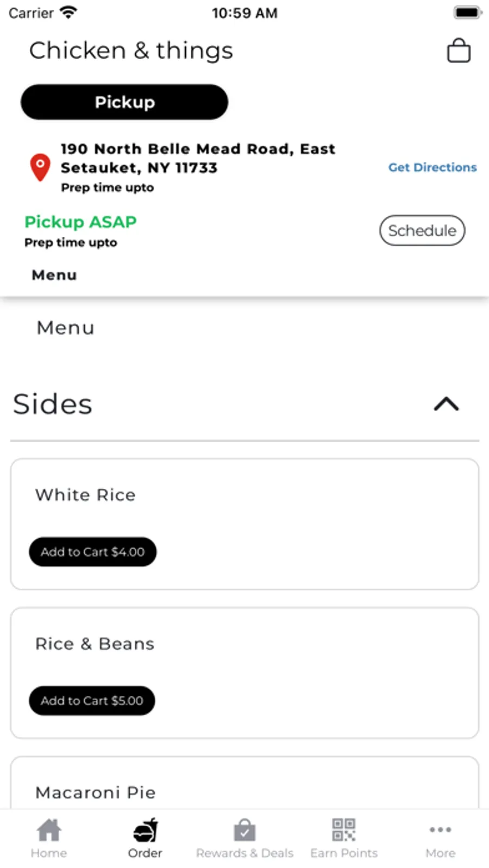Click the Get Directions link
The width and height of the screenshot is (489, 868).
pos(432,167)
